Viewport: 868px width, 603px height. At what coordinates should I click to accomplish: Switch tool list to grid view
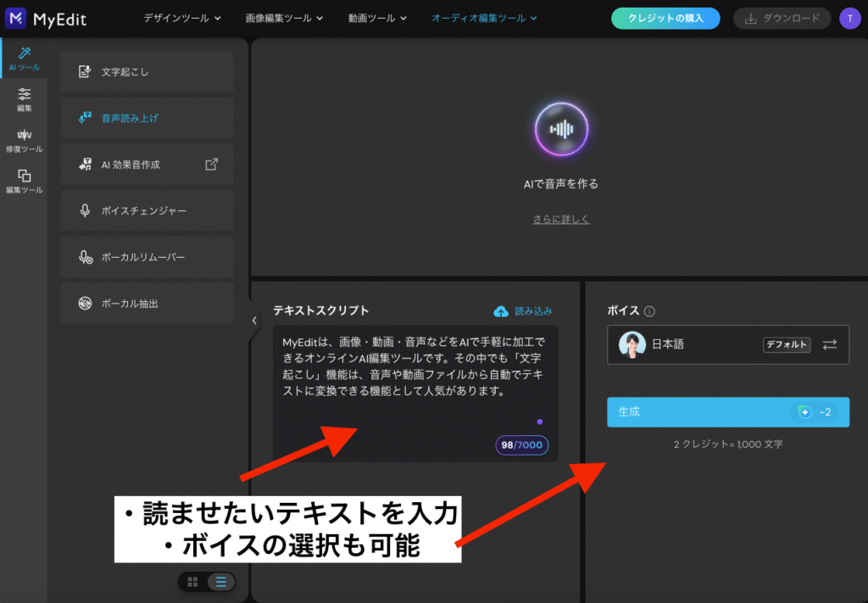192,582
